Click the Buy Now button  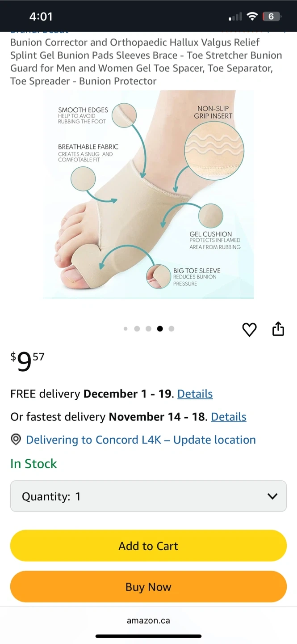148,587
